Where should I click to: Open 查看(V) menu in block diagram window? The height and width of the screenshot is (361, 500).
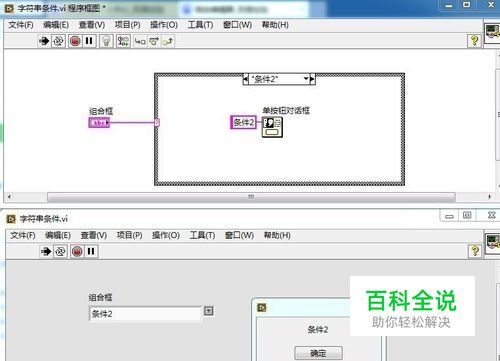pos(92,25)
